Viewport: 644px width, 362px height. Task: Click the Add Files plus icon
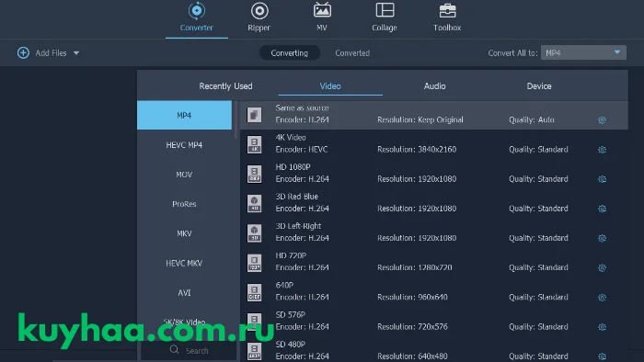(x=23, y=53)
